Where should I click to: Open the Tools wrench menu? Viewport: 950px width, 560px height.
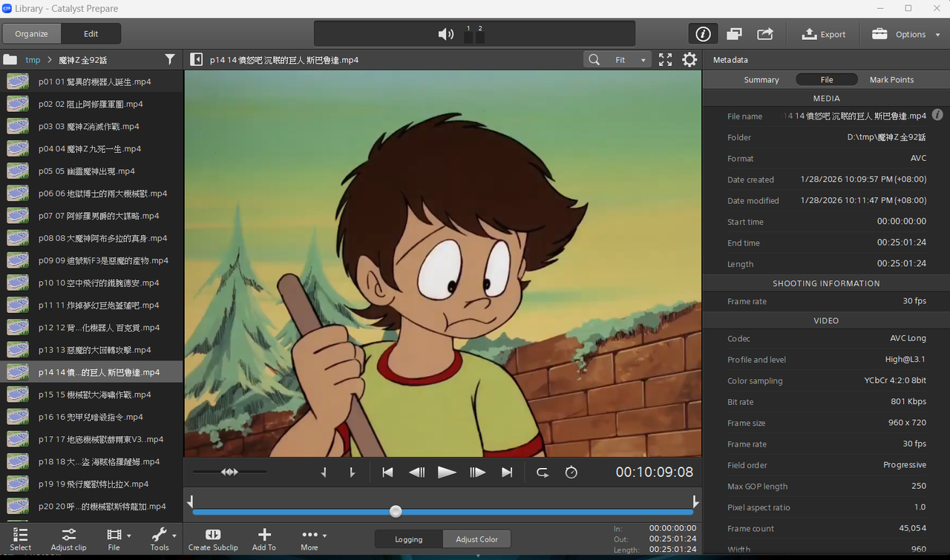[163, 538]
